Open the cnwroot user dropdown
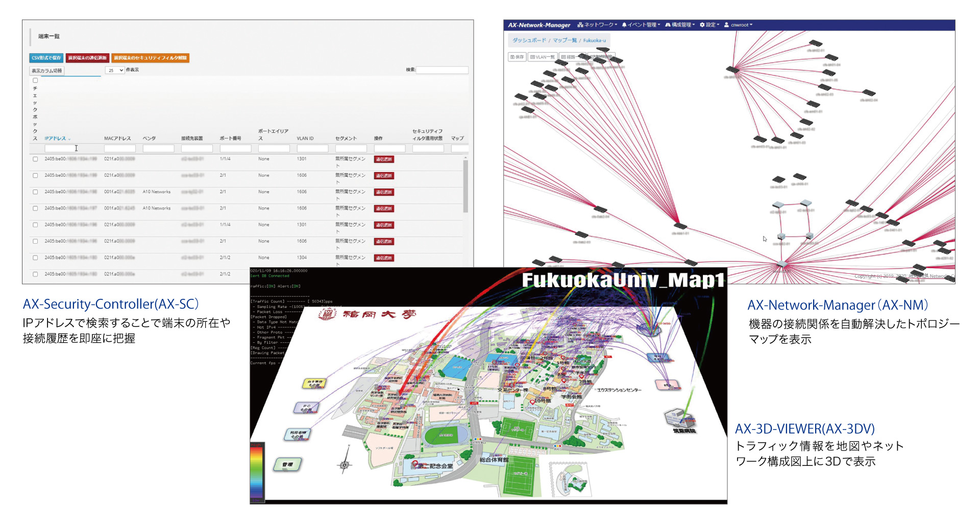The width and height of the screenshot is (980, 519). [738, 25]
